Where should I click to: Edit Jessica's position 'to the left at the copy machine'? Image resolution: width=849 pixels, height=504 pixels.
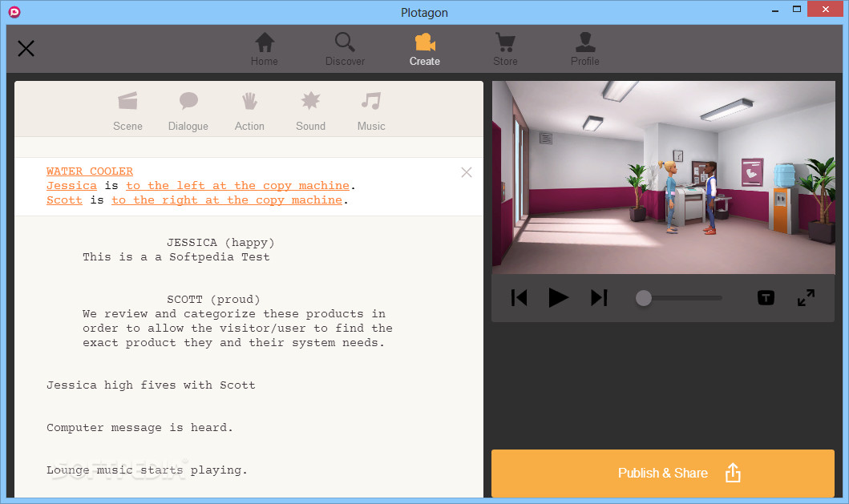[x=237, y=186]
